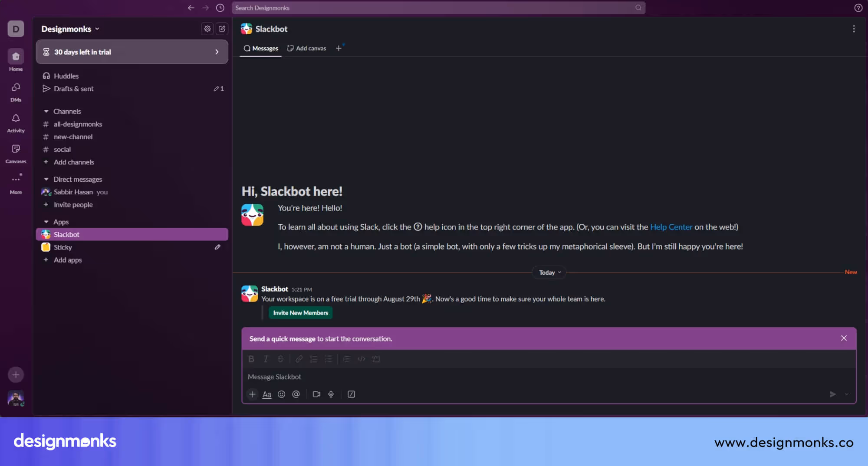Viewport: 868px width, 466px height.
Task: Open the send options dropdown arrow
Action: click(846, 394)
